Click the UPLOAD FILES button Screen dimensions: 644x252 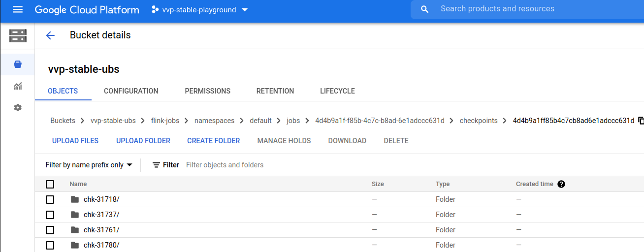75,141
